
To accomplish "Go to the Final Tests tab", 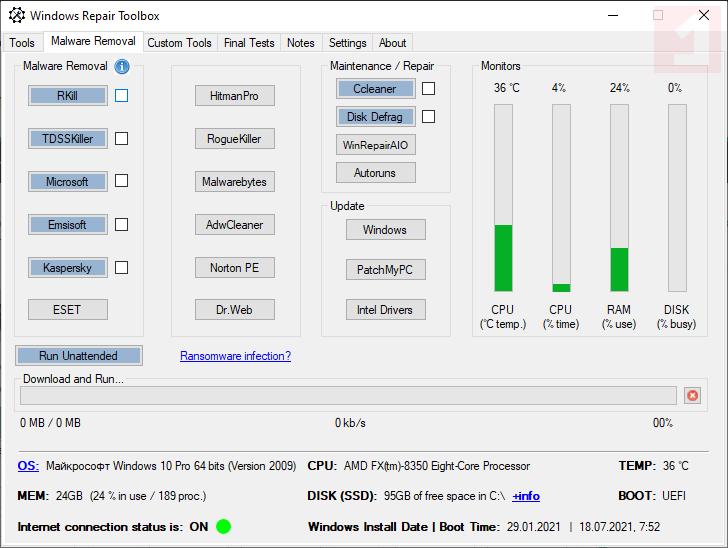I will (x=249, y=43).
